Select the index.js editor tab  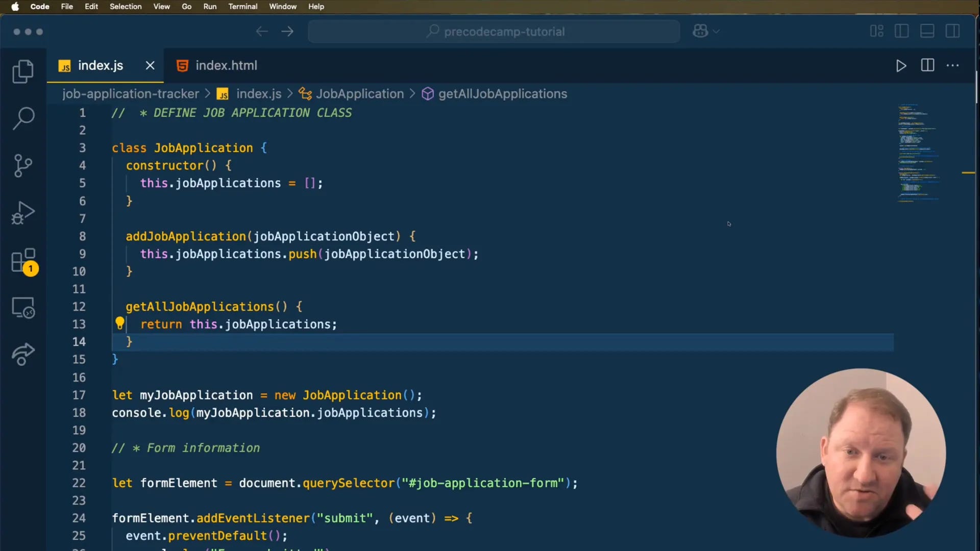pyautogui.click(x=100, y=66)
